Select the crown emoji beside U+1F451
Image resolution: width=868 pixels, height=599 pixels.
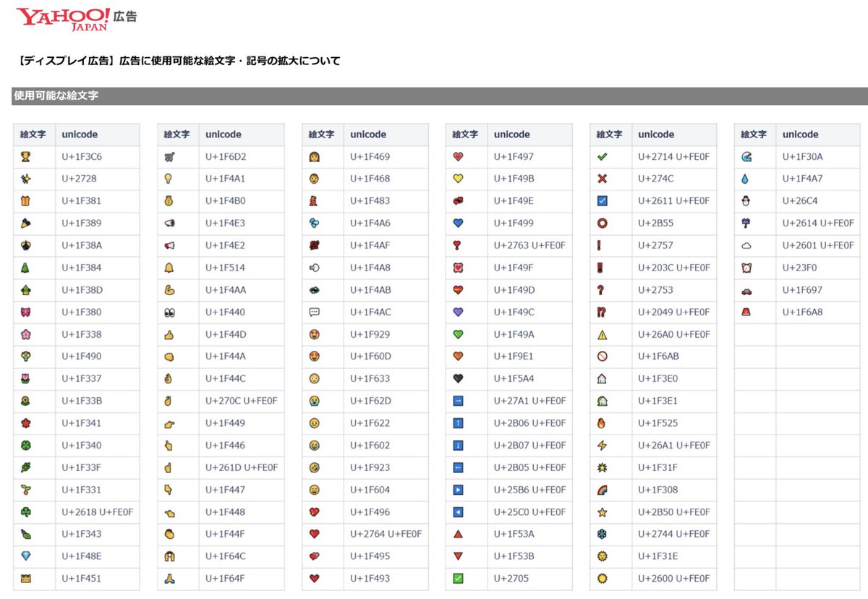pos(26,579)
